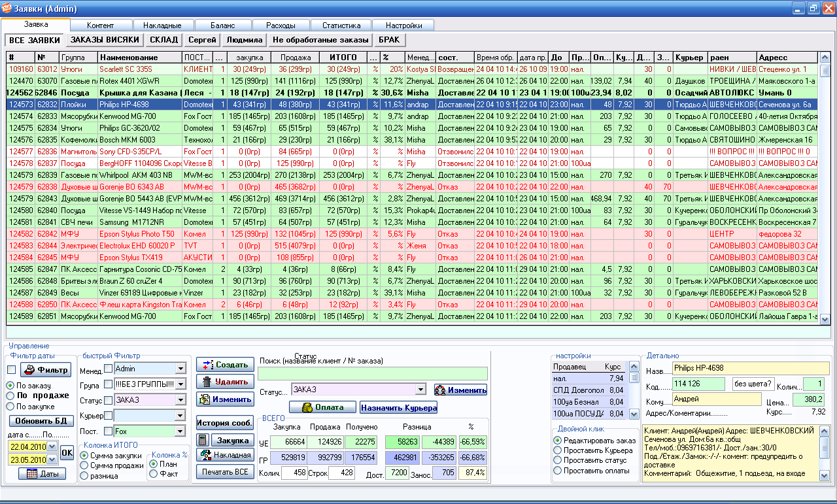The width and height of the screenshot is (837, 504).
Task: Click the Накладная invoice button
Action: (225, 455)
